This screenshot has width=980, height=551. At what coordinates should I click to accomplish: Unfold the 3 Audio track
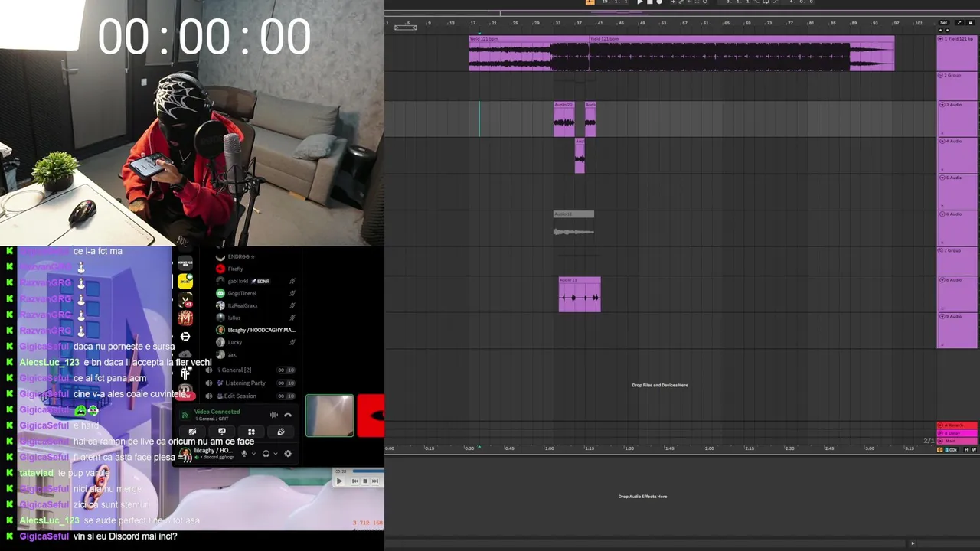(x=942, y=105)
